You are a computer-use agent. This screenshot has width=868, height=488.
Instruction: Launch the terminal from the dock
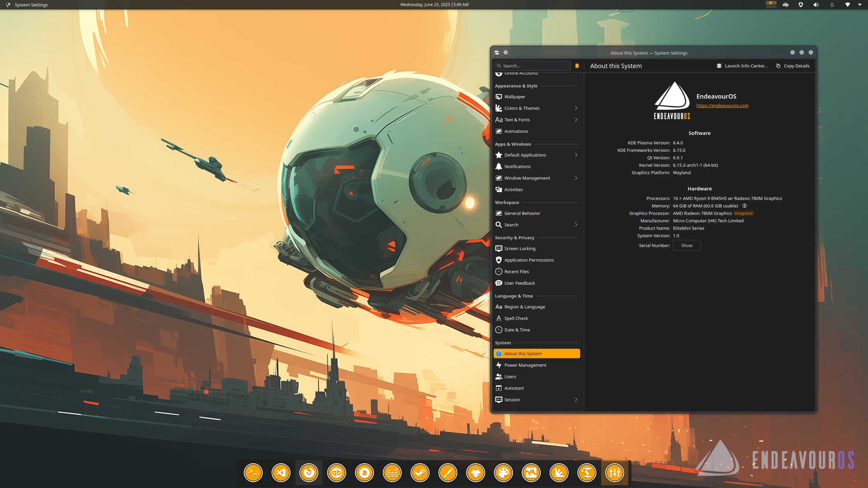(253, 473)
